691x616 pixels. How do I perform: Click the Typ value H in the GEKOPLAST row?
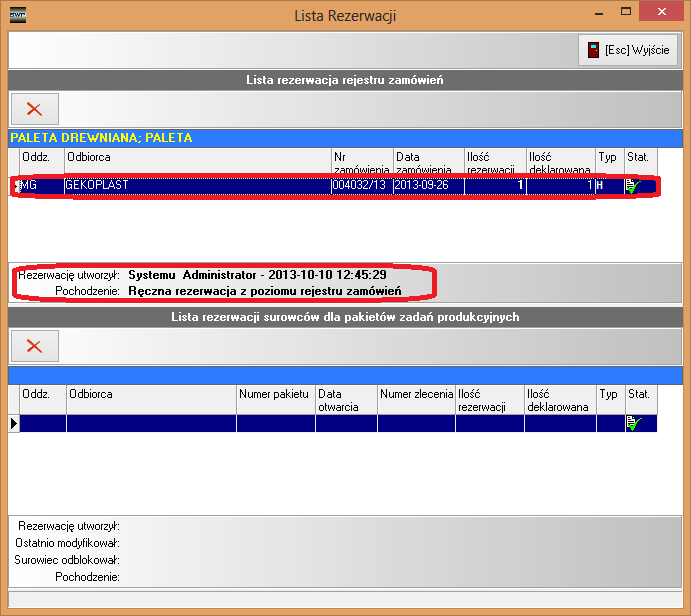tap(608, 186)
